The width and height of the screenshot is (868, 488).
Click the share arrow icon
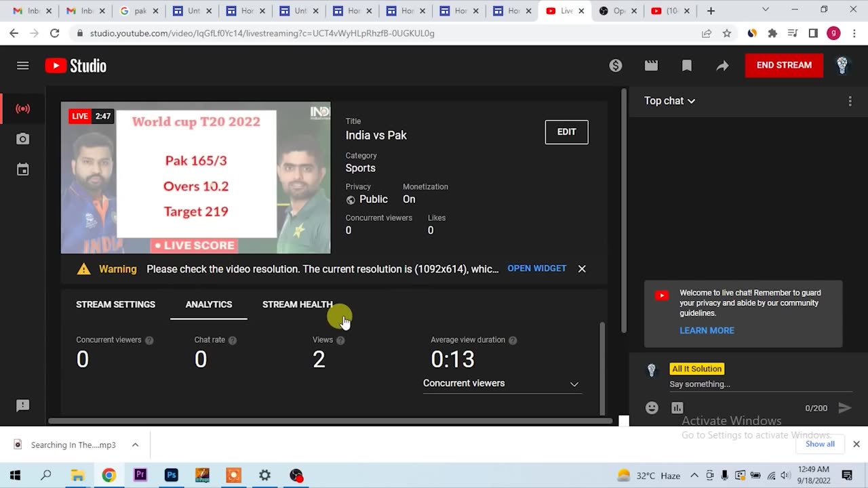tap(722, 66)
